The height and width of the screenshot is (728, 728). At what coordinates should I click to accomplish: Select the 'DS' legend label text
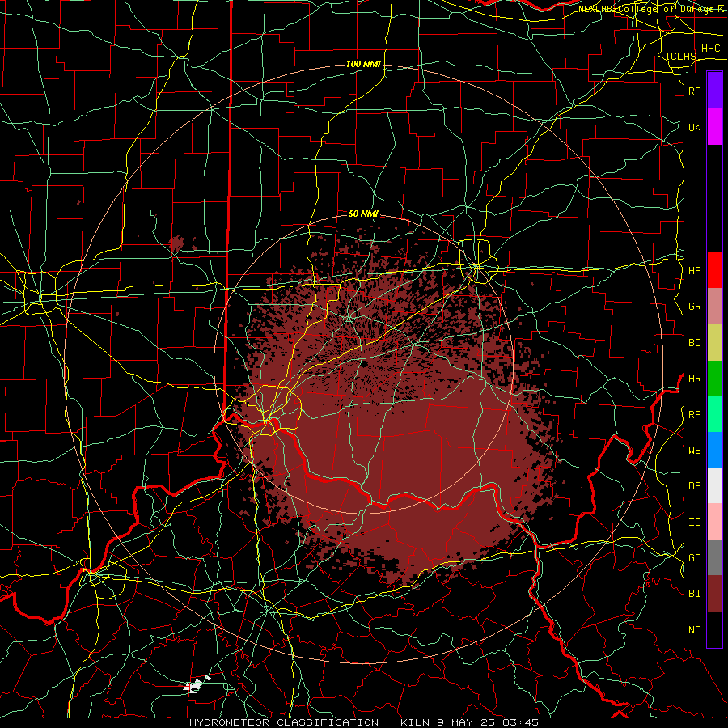pyautogui.click(x=694, y=486)
